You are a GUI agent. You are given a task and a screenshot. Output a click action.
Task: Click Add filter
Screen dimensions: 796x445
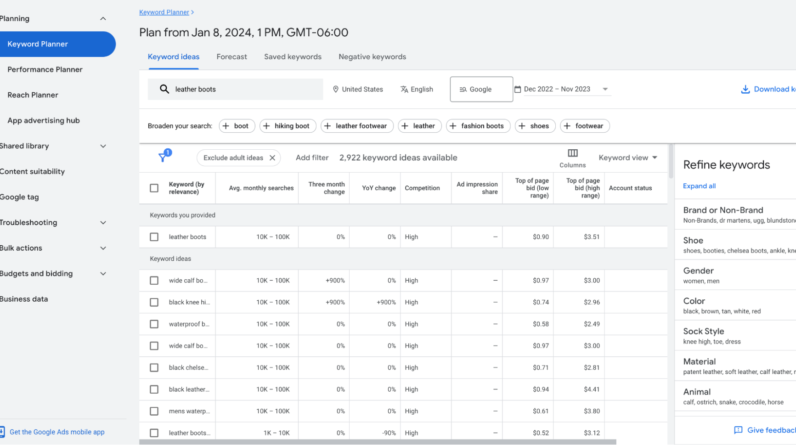[312, 158]
